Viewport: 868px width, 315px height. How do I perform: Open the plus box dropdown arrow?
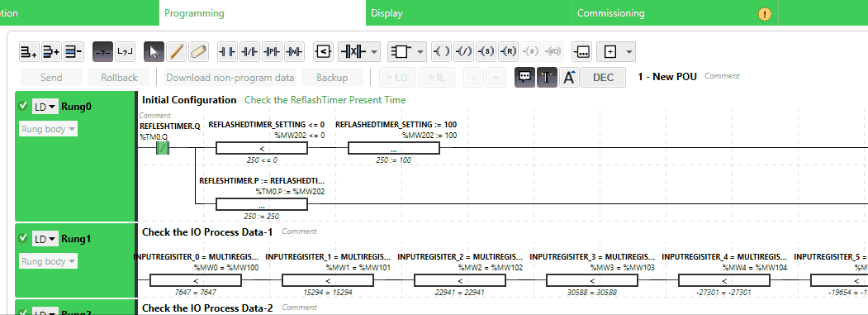point(629,52)
